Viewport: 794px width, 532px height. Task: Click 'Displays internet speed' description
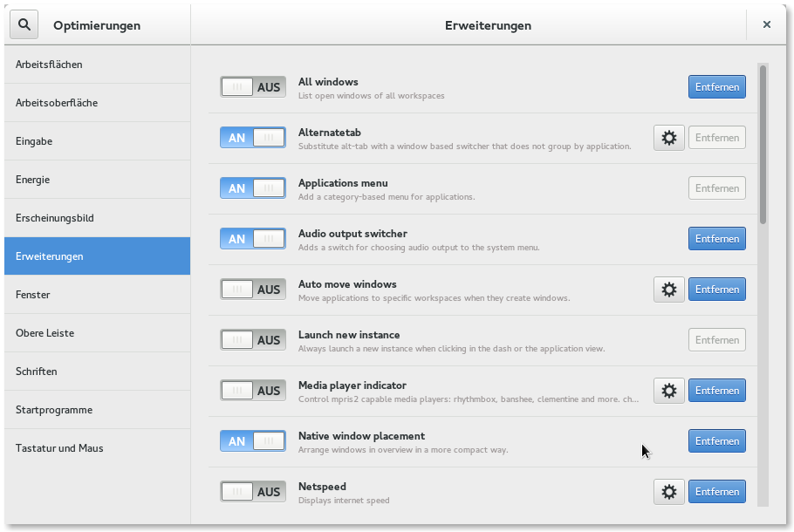point(344,501)
